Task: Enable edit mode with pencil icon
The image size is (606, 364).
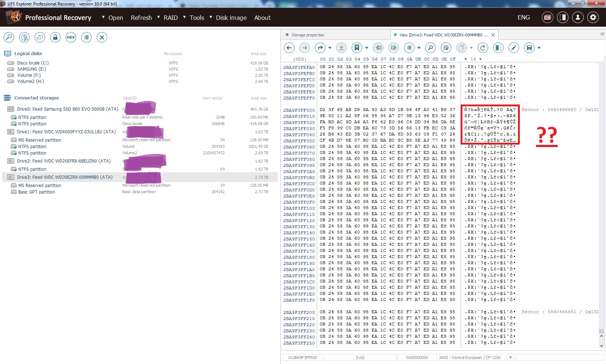Action: click(514, 48)
